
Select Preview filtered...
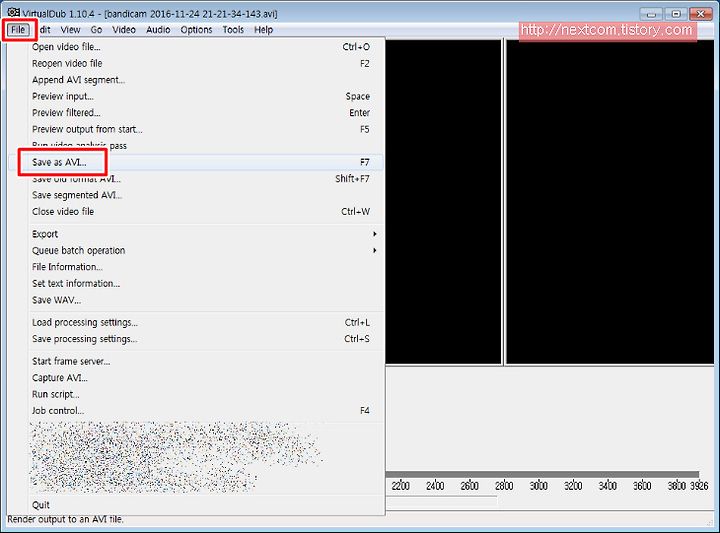tap(196, 113)
